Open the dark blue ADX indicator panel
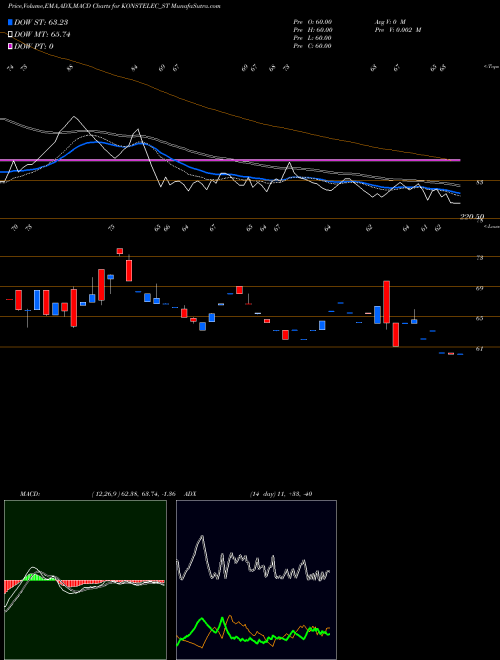This screenshot has width=500, height=660. pos(256,580)
